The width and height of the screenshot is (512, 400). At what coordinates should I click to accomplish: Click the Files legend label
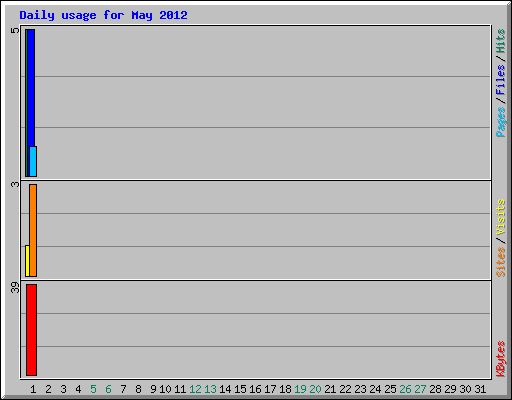[500, 79]
